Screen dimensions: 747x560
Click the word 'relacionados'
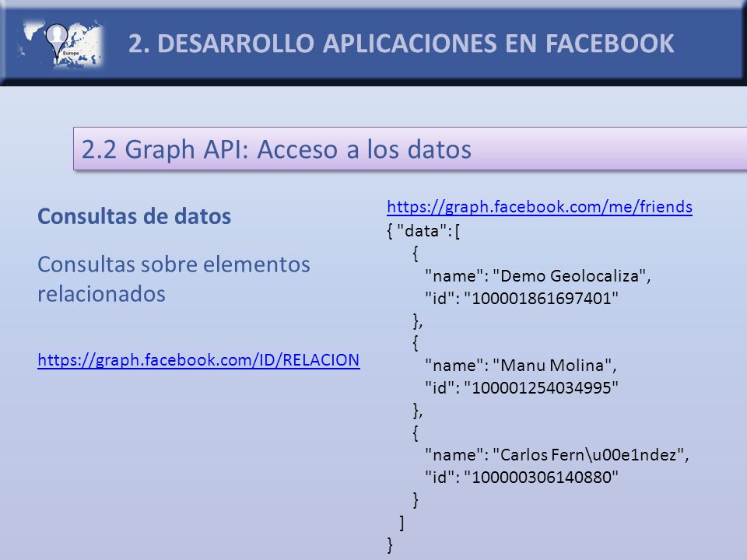(101, 294)
